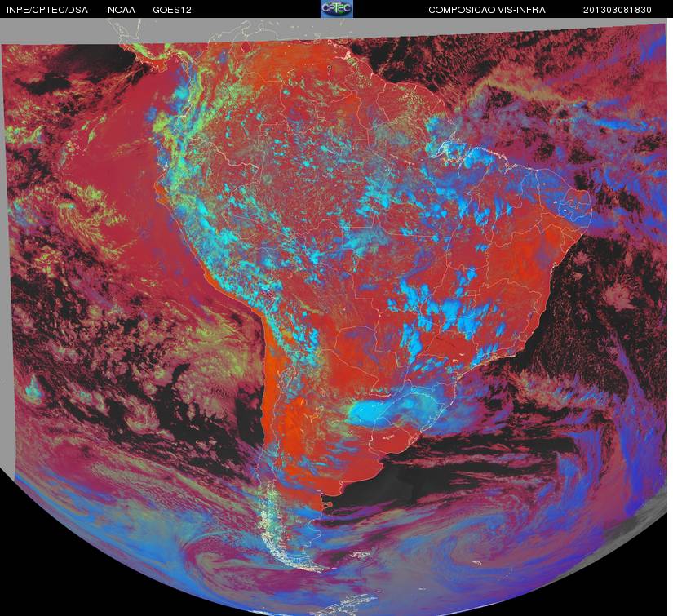The image size is (673, 616).
Task: Click the 201303081830 timestamp
Action: [618, 10]
